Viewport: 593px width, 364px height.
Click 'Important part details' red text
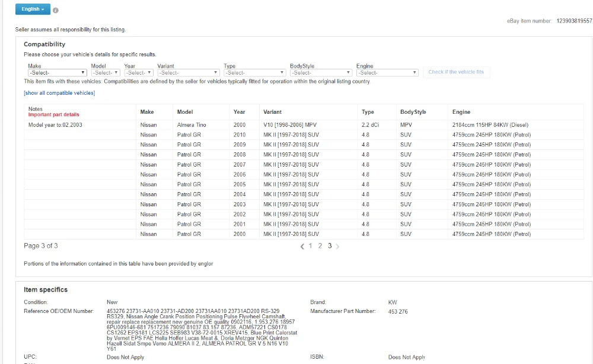click(x=54, y=114)
